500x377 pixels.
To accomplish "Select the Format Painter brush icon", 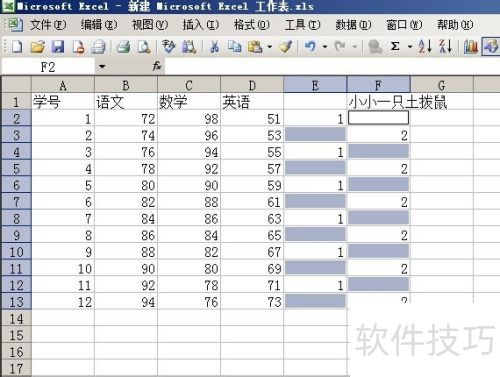I will [x=286, y=47].
